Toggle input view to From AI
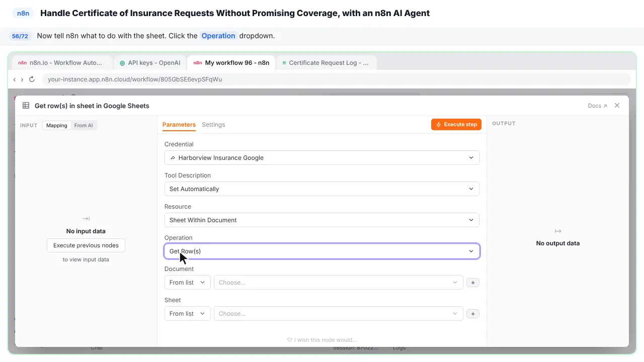Image resolution: width=644 pixels, height=362 pixels. [84, 125]
